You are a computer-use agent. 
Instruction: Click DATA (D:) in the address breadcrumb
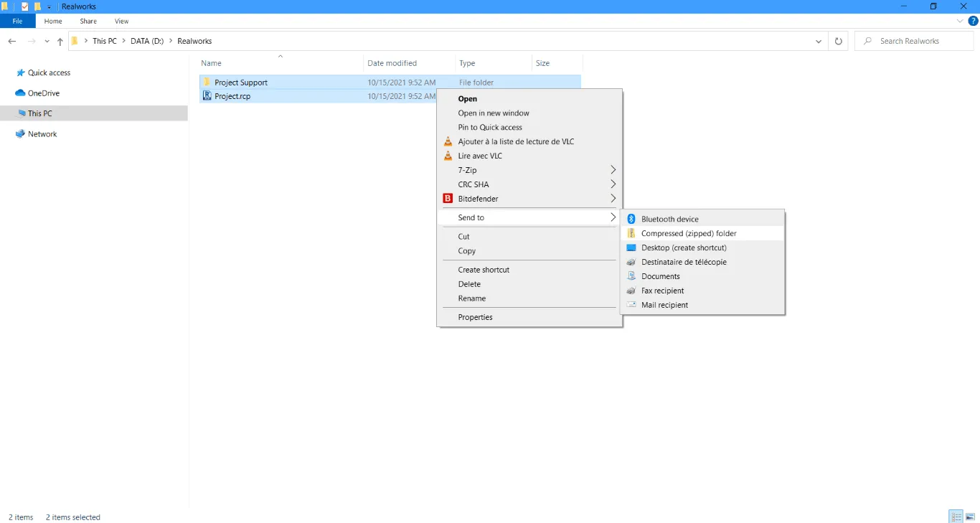(147, 41)
